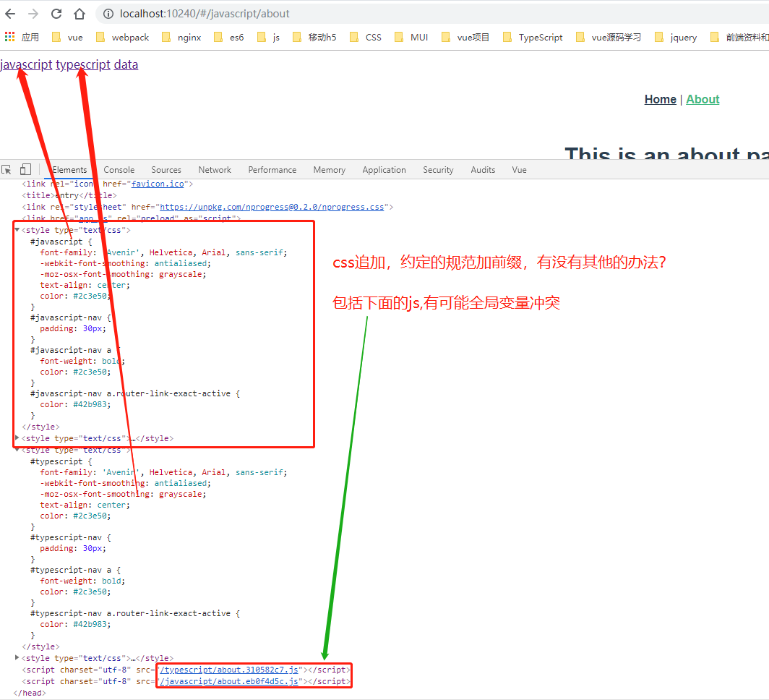
Task: Click 'text-align: center' in #typescript rule
Action: click(x=85, y=505)
